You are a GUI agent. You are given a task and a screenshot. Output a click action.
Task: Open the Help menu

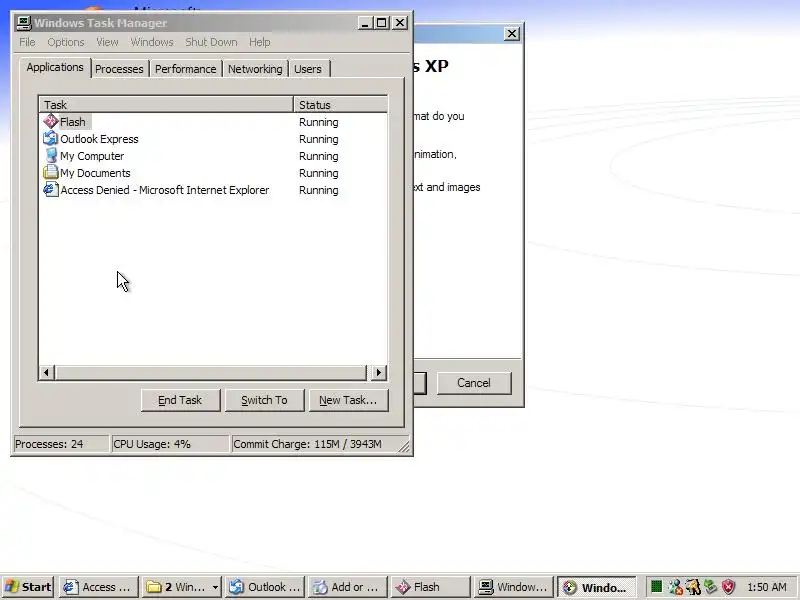click(259, 42)
